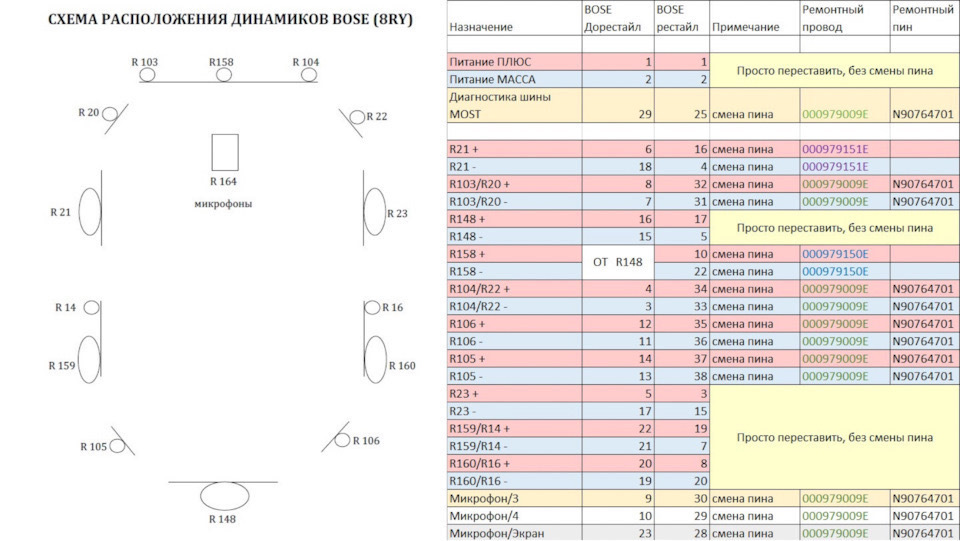Click the 'BOSE Дорестайл' column header

click(612, 18)
